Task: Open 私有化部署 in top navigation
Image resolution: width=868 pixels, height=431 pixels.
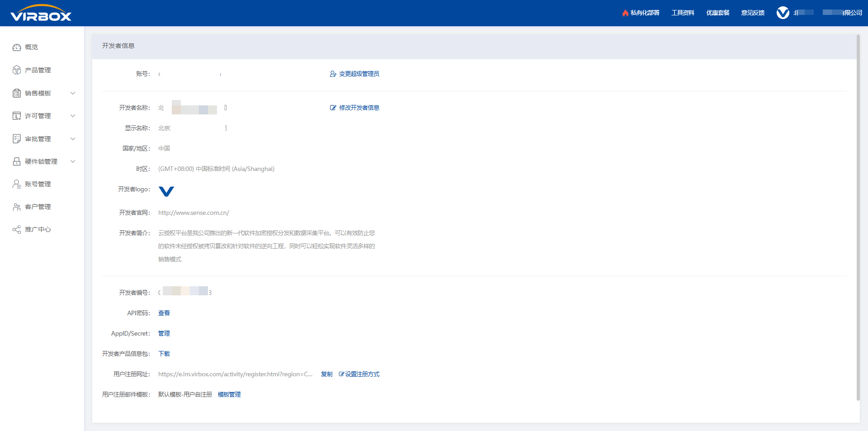Action: [645, 13]
